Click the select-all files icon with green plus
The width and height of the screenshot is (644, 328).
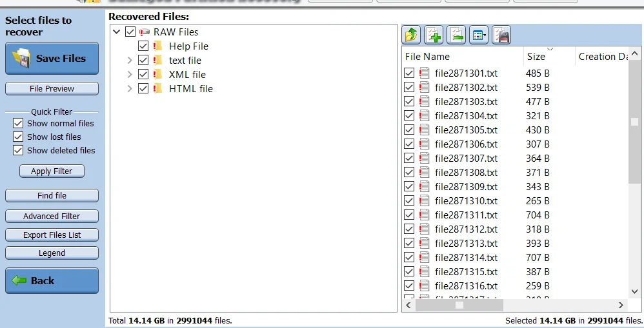(x=434, y=35)
